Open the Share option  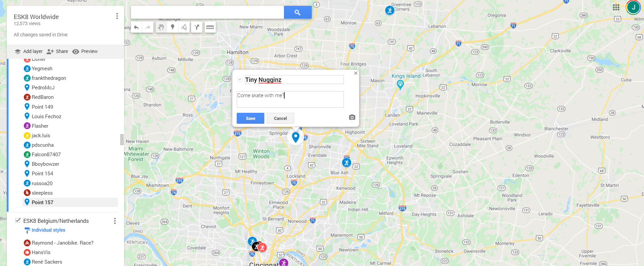[57, 51]
